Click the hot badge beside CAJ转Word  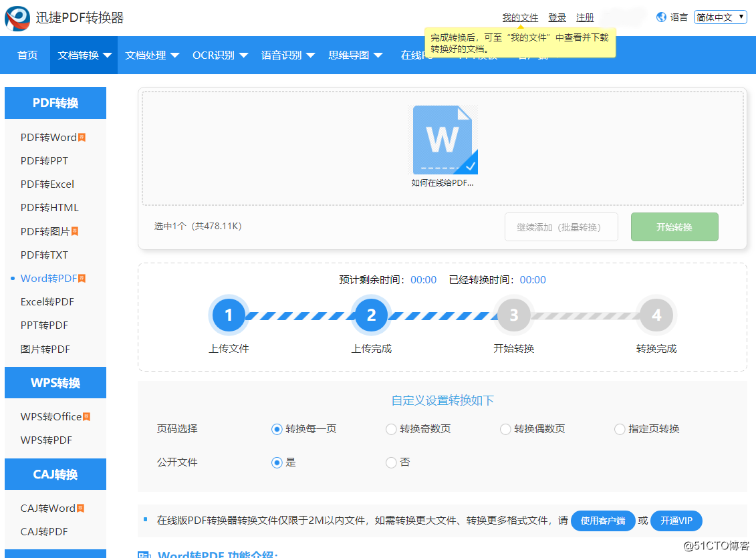point(80,508)
